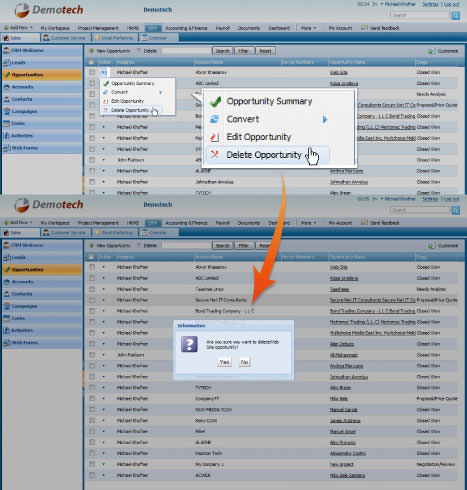Click the Campaigns sidebar icon, upper screenshot

[7, 111]
